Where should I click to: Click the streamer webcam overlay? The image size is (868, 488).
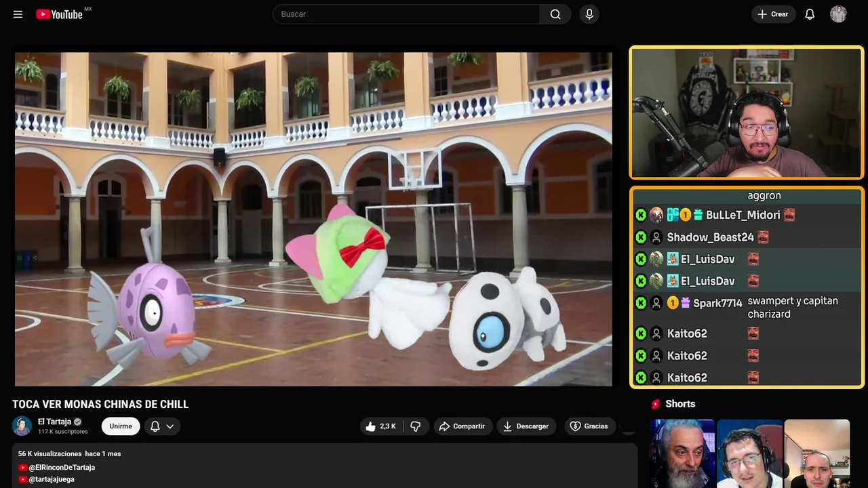[747, 113]
